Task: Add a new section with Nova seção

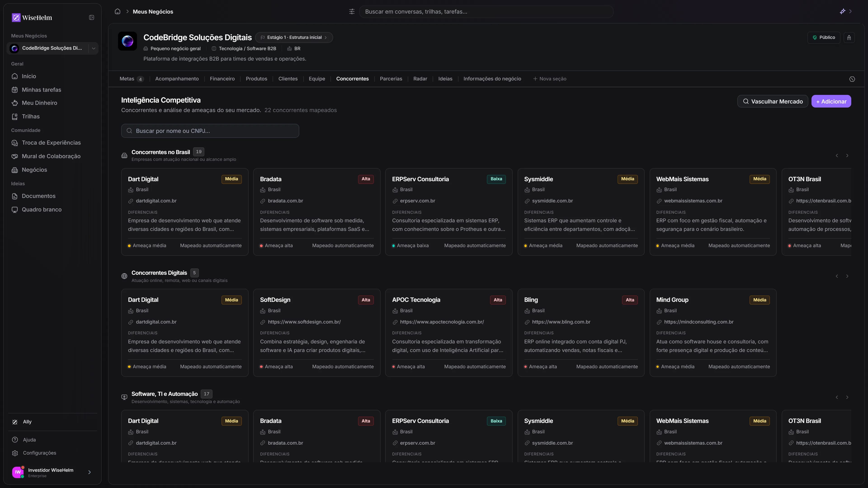Action: click(550, 79)
